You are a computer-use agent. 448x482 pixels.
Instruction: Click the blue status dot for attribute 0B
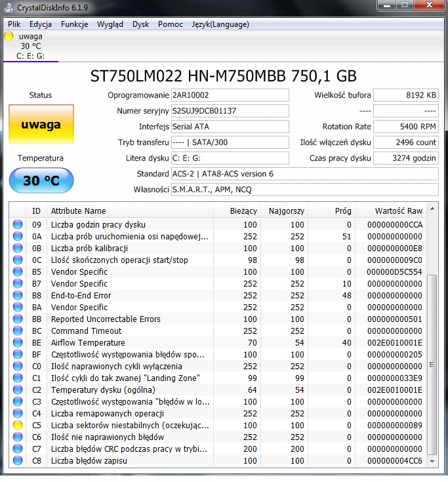(18, 248)
